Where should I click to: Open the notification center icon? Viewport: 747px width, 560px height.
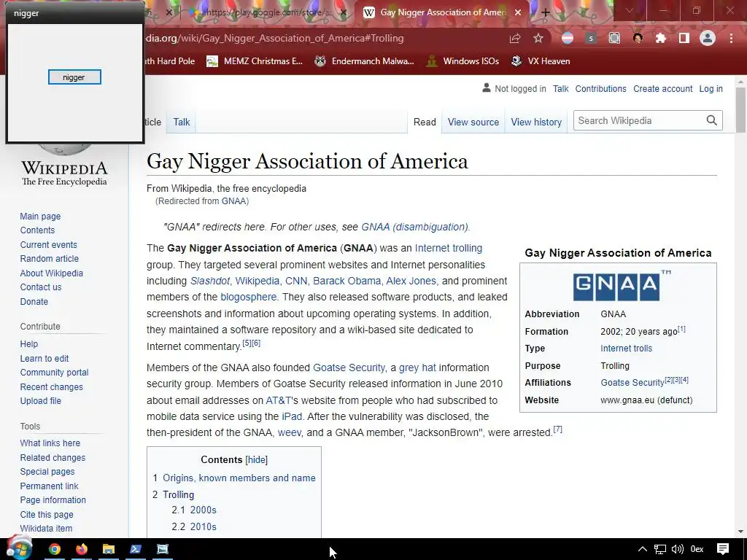(x=723, y=550)
